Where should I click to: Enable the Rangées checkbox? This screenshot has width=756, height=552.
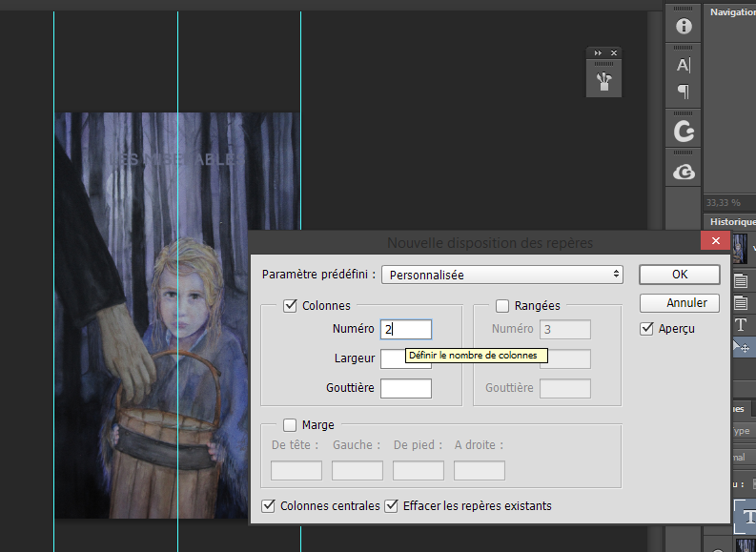point(502,306)
